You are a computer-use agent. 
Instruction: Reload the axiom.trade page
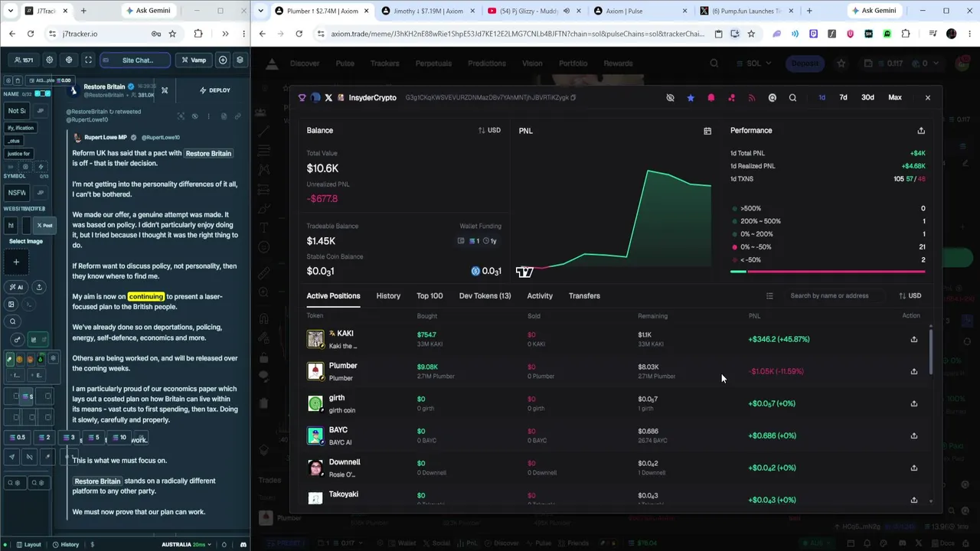pos(299,34)
